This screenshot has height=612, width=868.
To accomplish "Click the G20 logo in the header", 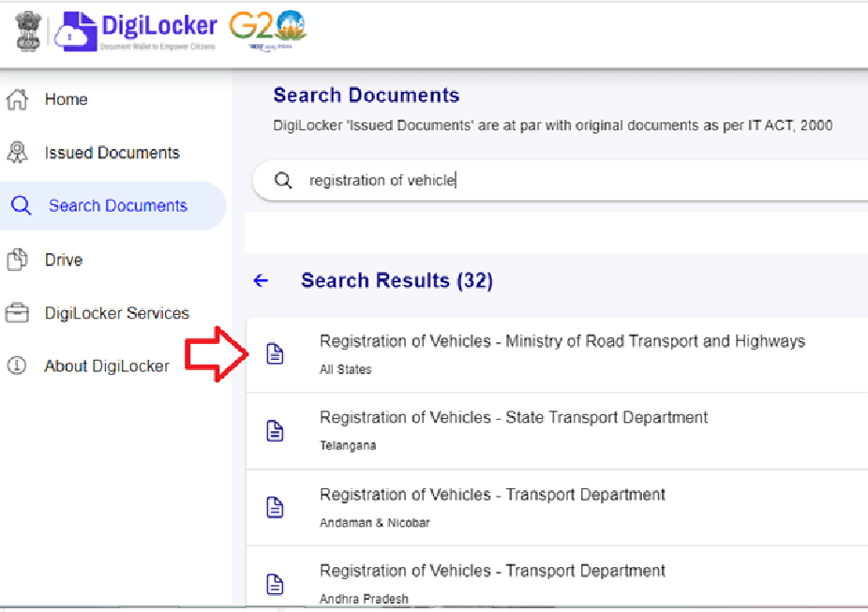I will 265,30.
